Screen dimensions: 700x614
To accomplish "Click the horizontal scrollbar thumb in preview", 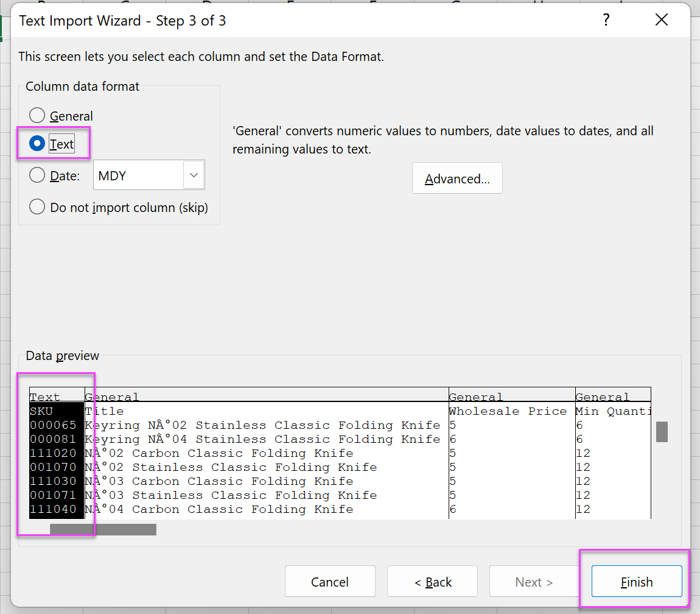I will (x=102, y=529).
